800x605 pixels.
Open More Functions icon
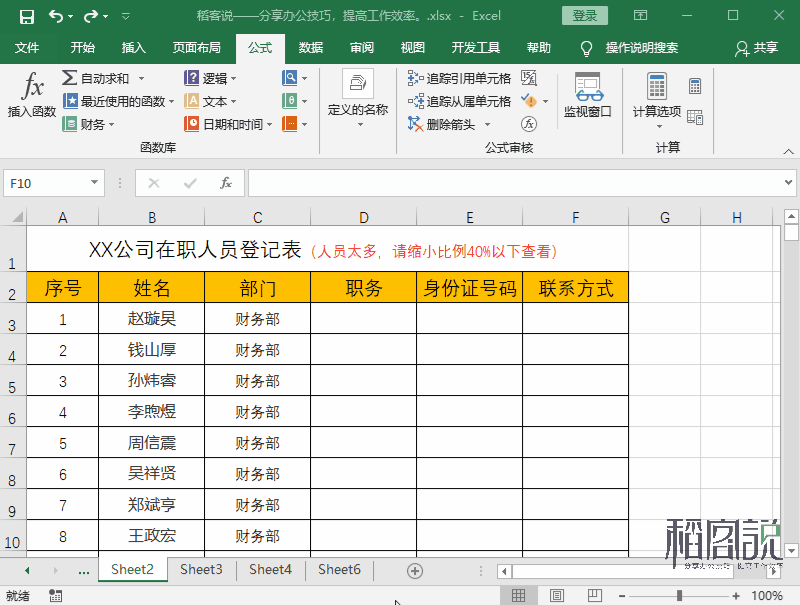point(290,124)
